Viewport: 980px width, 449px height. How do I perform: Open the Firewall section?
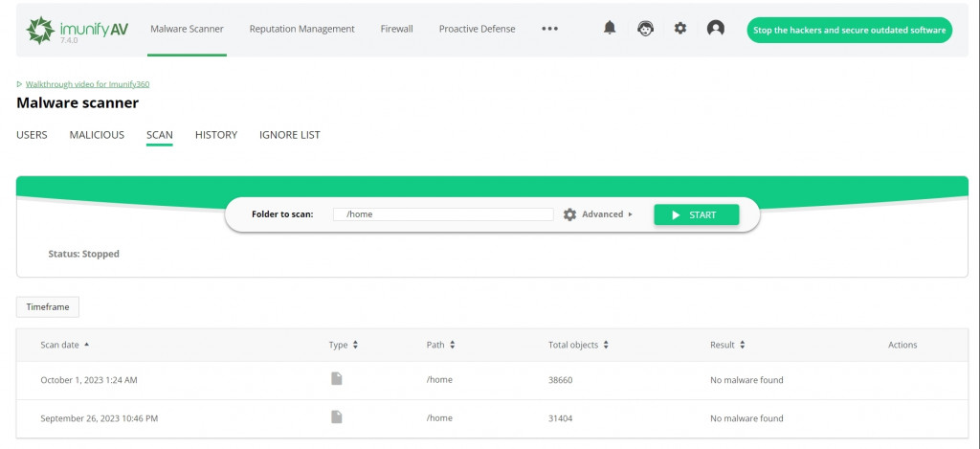click(x=397, y=29)
